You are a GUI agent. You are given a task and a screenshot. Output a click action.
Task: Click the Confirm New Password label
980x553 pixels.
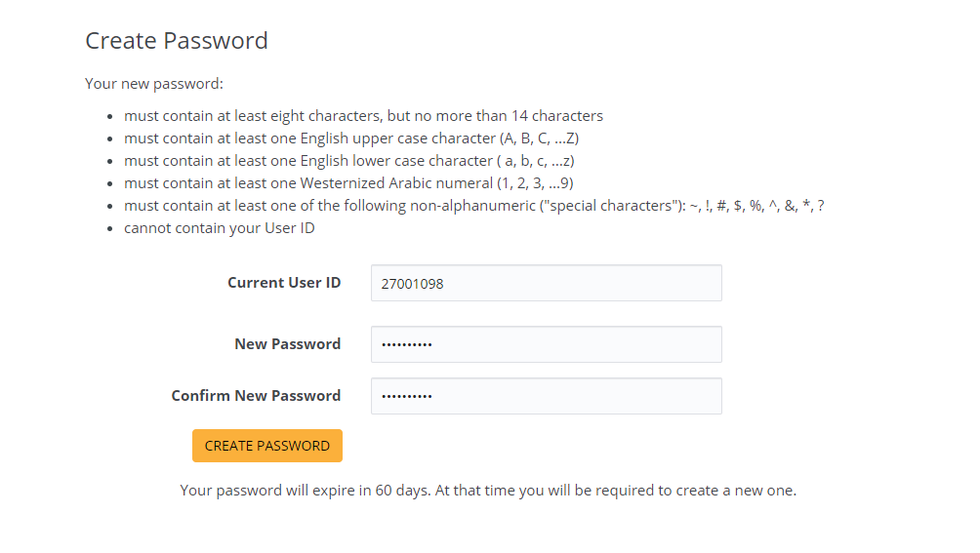[x=256, y=396]
